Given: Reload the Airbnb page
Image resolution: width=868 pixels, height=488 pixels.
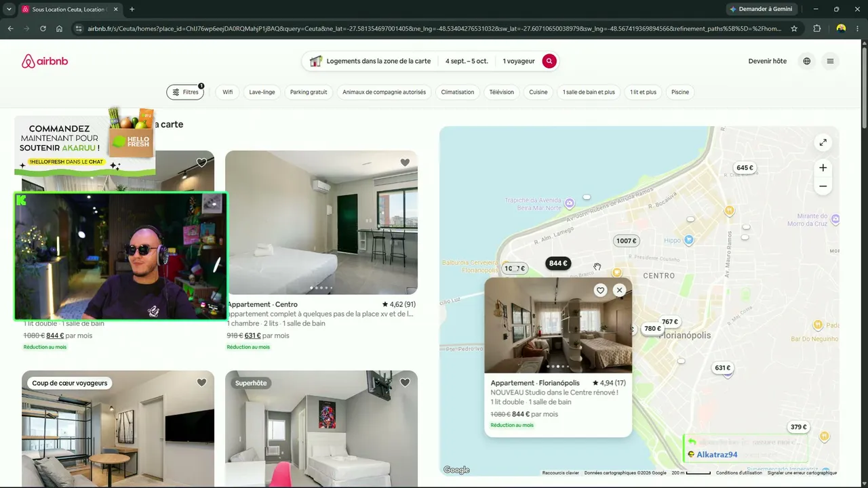Looking at the screenshot, I should 43,28.
